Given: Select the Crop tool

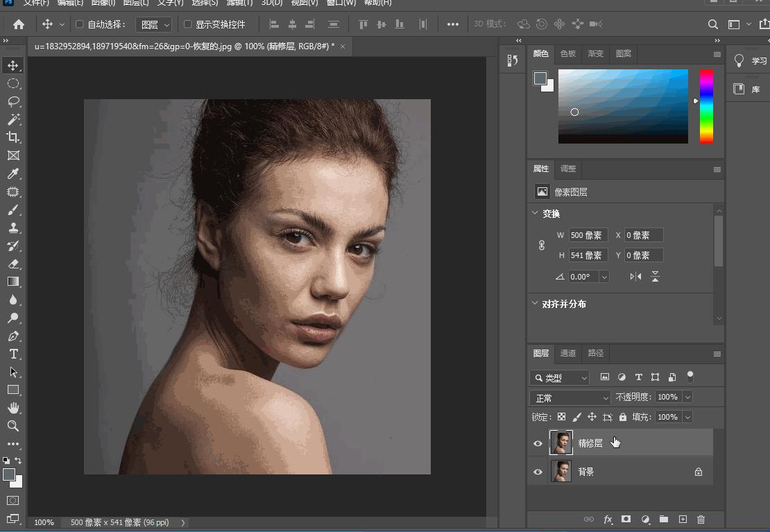Looking at the screenshot, I should pos(13,137).
